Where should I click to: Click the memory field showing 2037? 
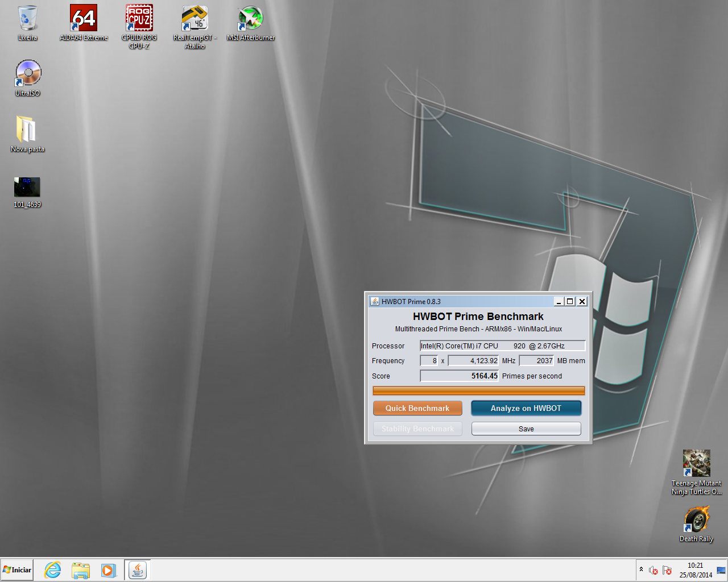click(536, 360)
